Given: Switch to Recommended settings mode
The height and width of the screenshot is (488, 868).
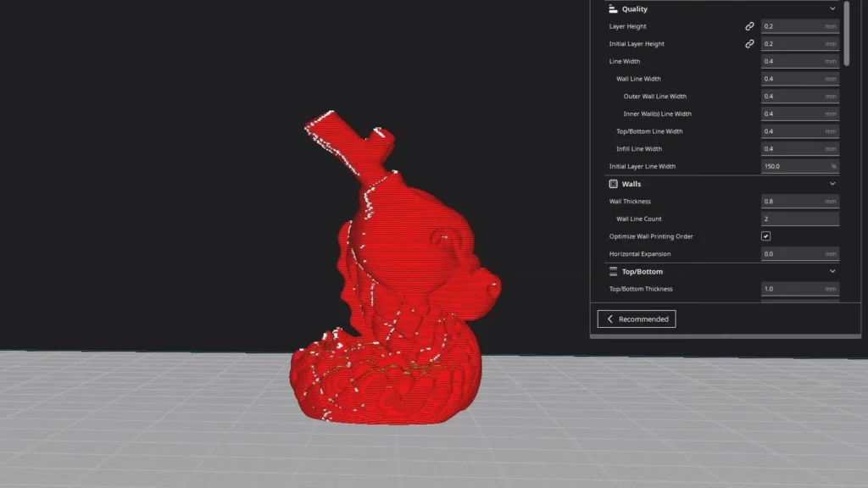Looking at the screenshot, I should (x=637, y=319).
